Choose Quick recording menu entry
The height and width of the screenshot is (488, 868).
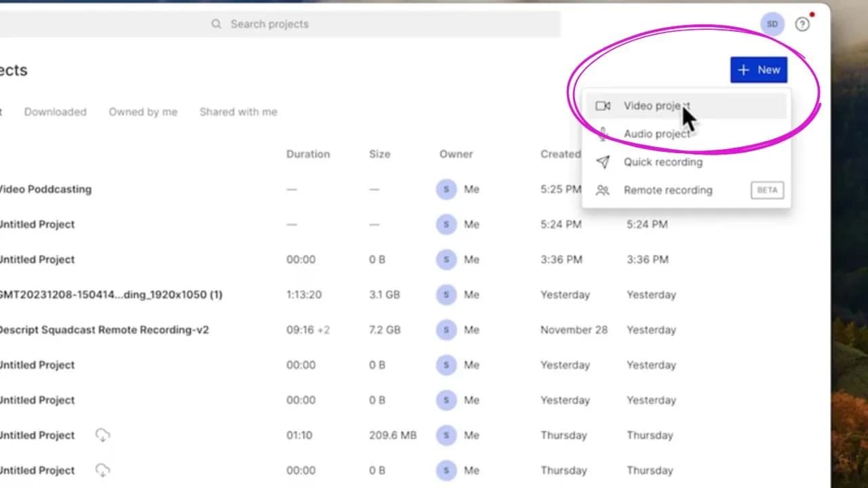tap(686, 162)
